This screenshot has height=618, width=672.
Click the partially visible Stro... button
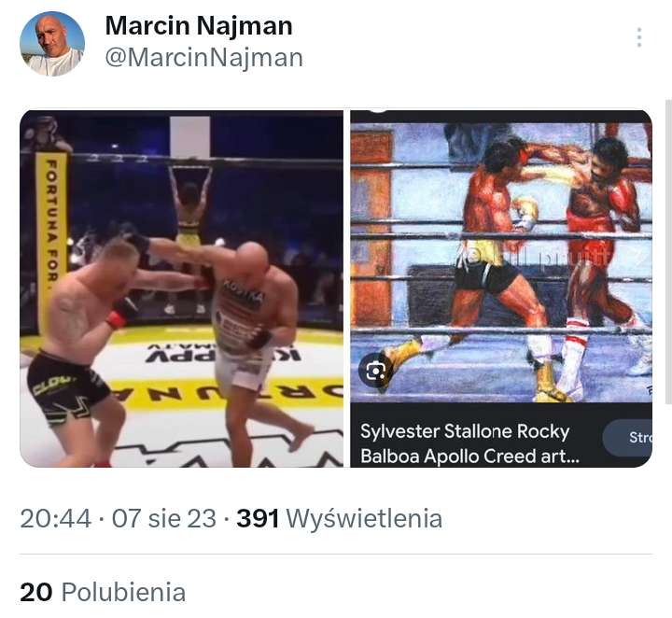tap(628, 438)
